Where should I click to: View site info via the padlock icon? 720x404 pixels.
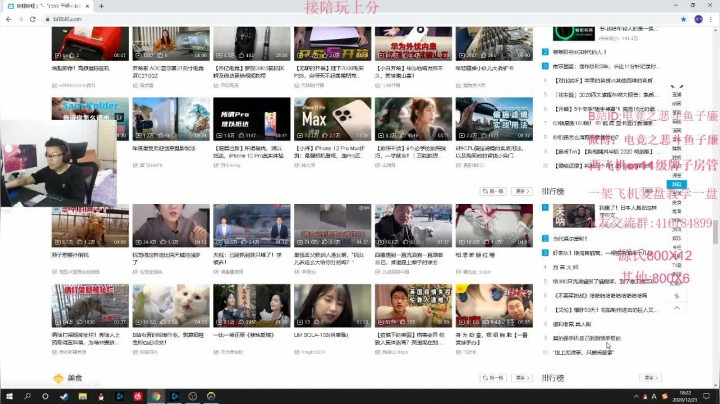coord(47,19)
